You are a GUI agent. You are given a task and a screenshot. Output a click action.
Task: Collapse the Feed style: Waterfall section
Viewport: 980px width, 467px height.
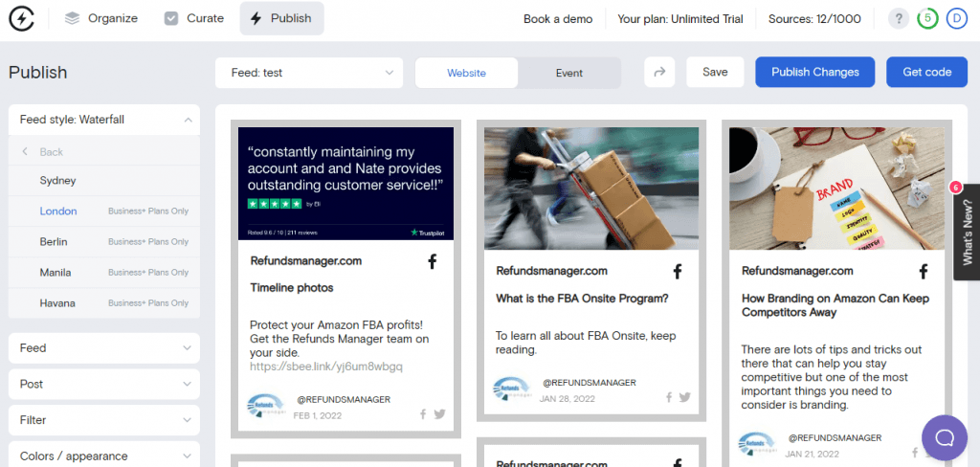click(104, 120)
